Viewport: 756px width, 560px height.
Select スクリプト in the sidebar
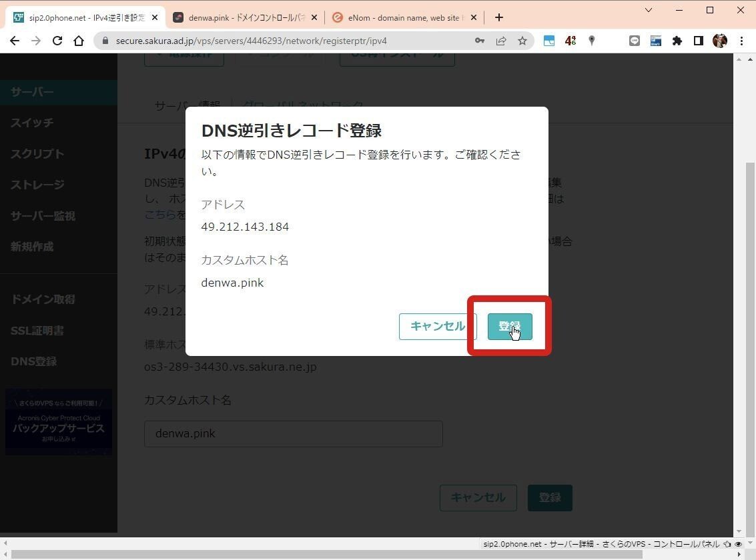pyautogui.click(x=37, y=154)
